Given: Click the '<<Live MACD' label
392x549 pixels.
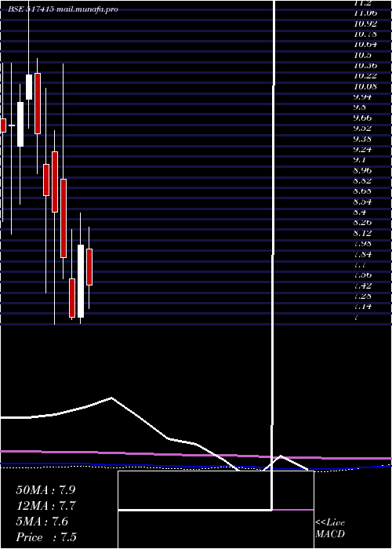Looking at the screenshot, I should click(330, 529).
